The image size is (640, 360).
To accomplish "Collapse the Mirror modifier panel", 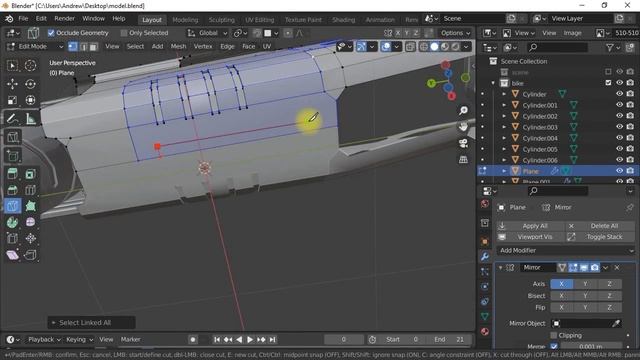I will tap(500, 268).
